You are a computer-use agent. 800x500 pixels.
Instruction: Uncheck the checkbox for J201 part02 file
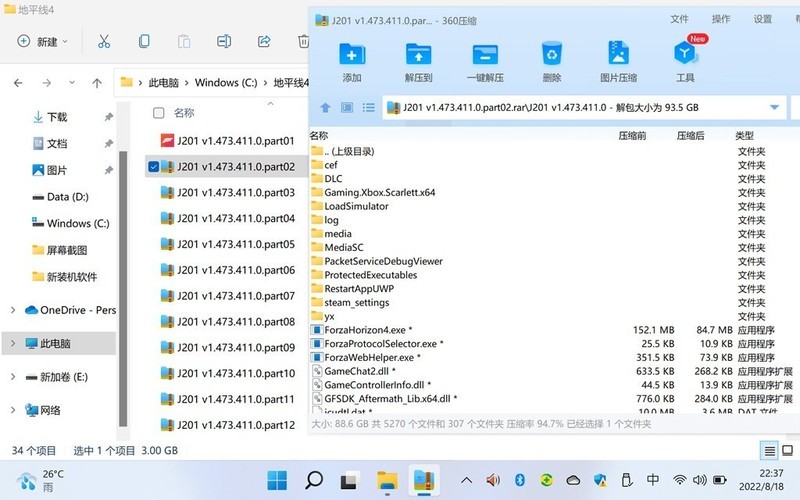point(154,166)
